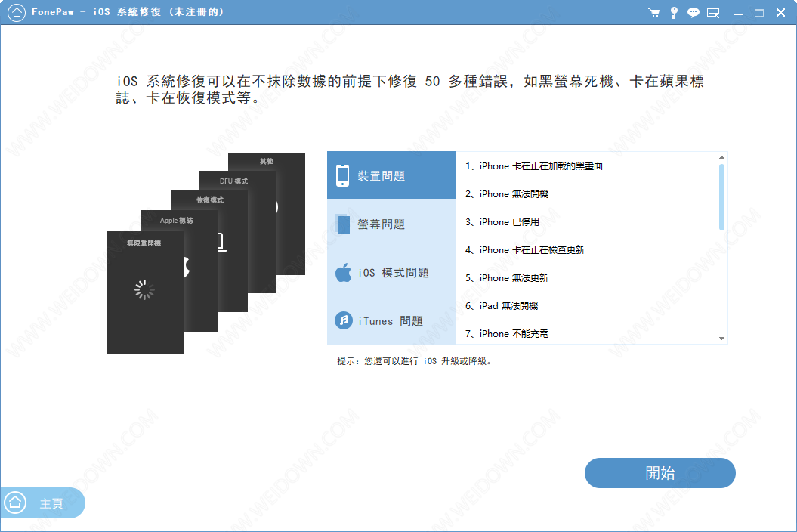Click the key register icon
The height and width of the screenshot is (532, 797).
674,13
